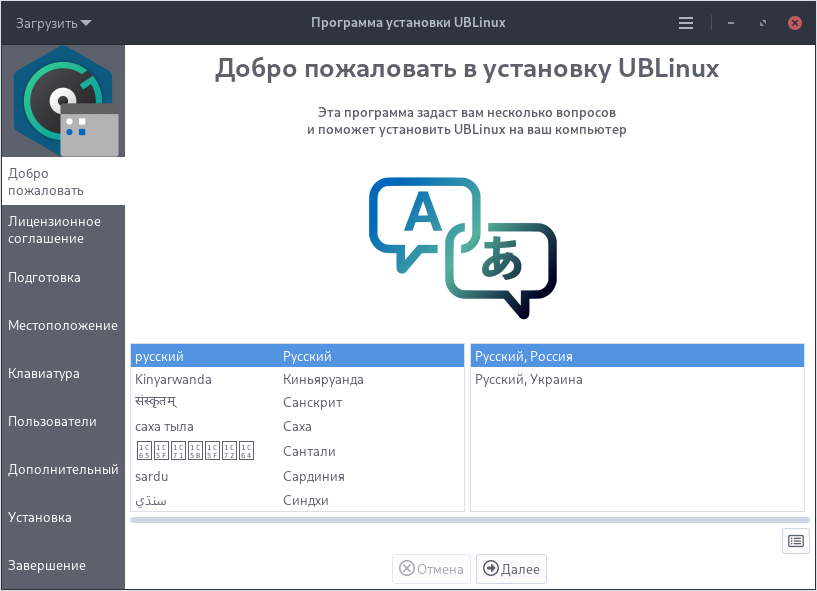817x591 pixels.
Task: Choose Русский, Россия locale
Action: 637,356
